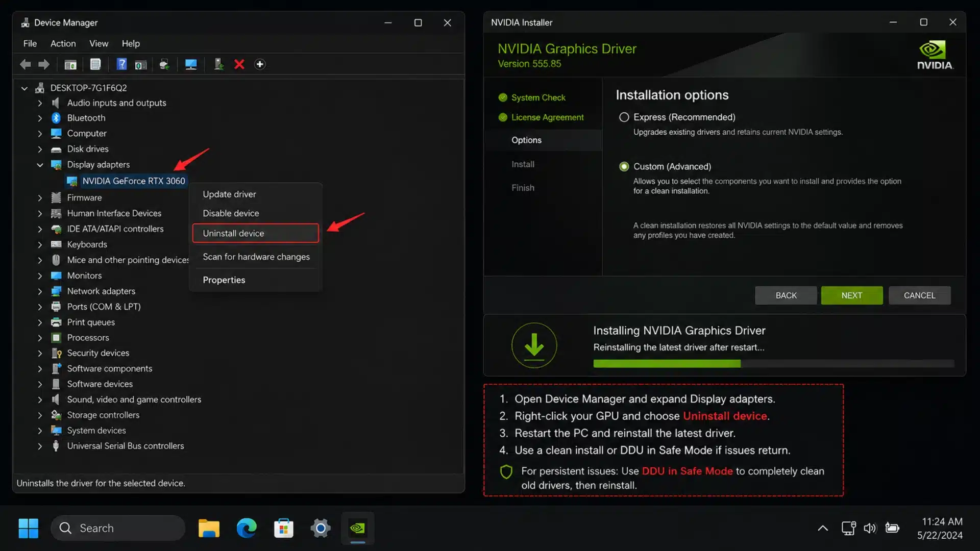Expand the Processors category
980x551 pixels.
coord(40,338)
